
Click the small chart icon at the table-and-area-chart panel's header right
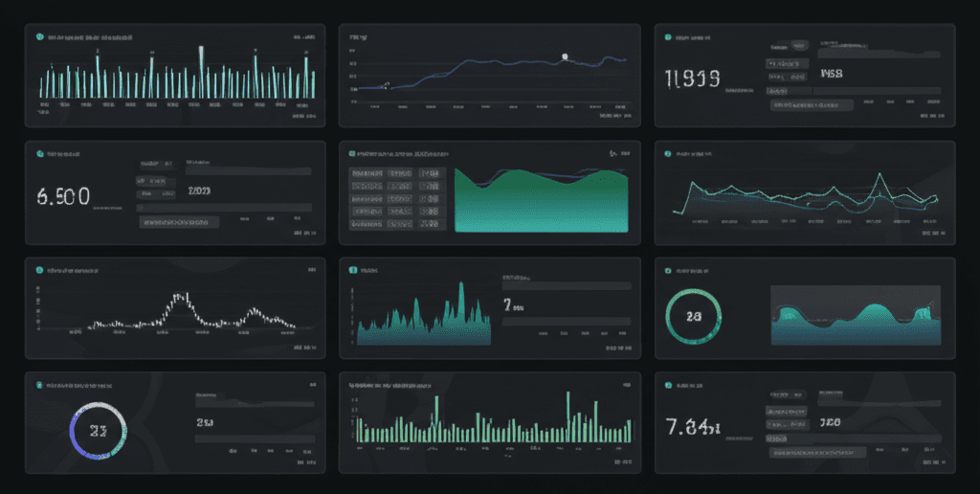point(613,153)
